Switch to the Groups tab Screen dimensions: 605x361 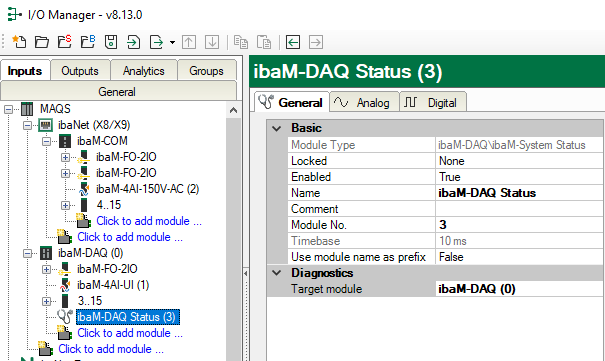click(206, 71)
